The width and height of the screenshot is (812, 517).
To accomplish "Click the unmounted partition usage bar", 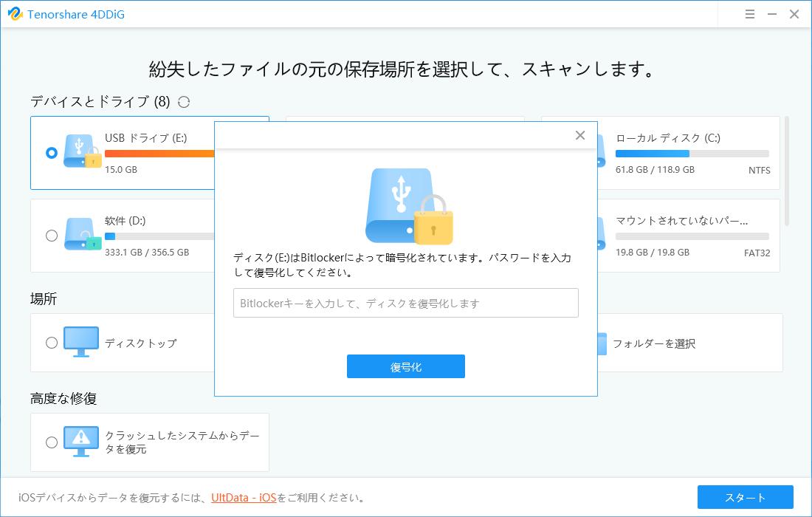I will (692, 236).
